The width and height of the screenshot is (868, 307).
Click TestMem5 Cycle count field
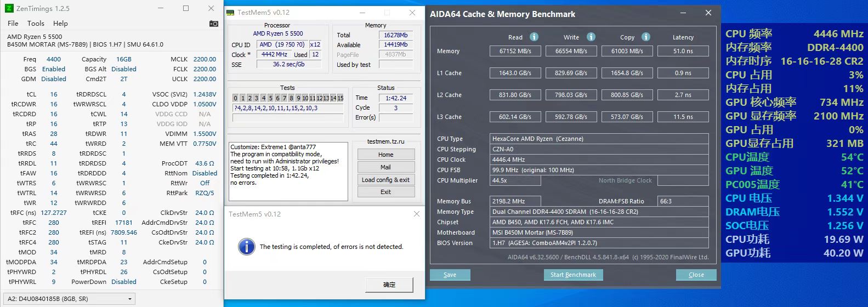(x=395, y=108)
